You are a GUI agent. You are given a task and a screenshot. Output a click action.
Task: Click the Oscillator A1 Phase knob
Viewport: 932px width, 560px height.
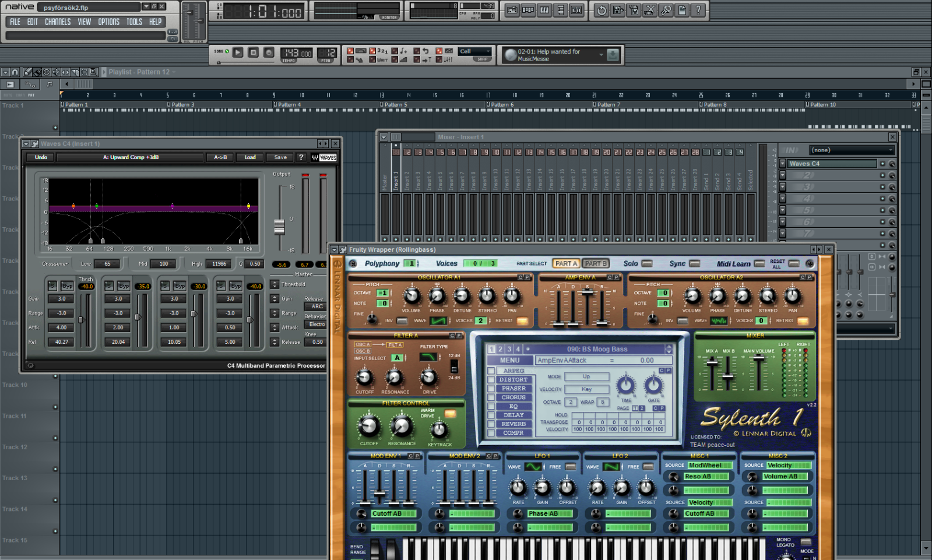coord(437,296)
